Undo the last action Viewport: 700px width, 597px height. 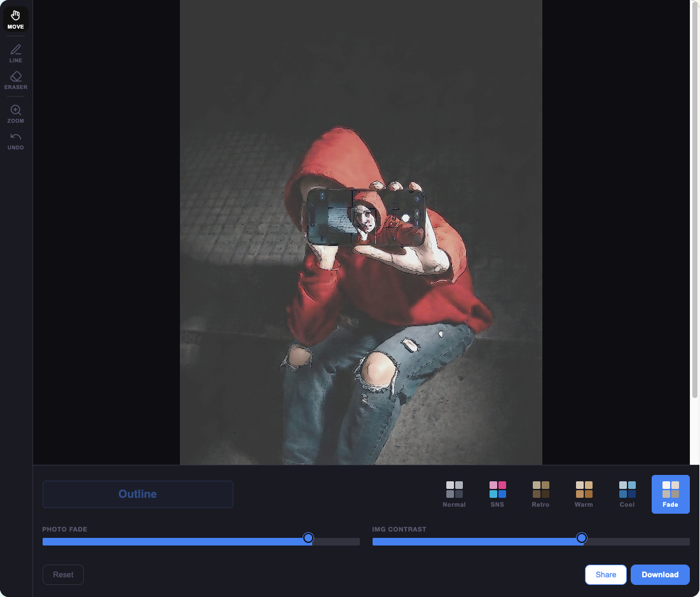(16, 141)
